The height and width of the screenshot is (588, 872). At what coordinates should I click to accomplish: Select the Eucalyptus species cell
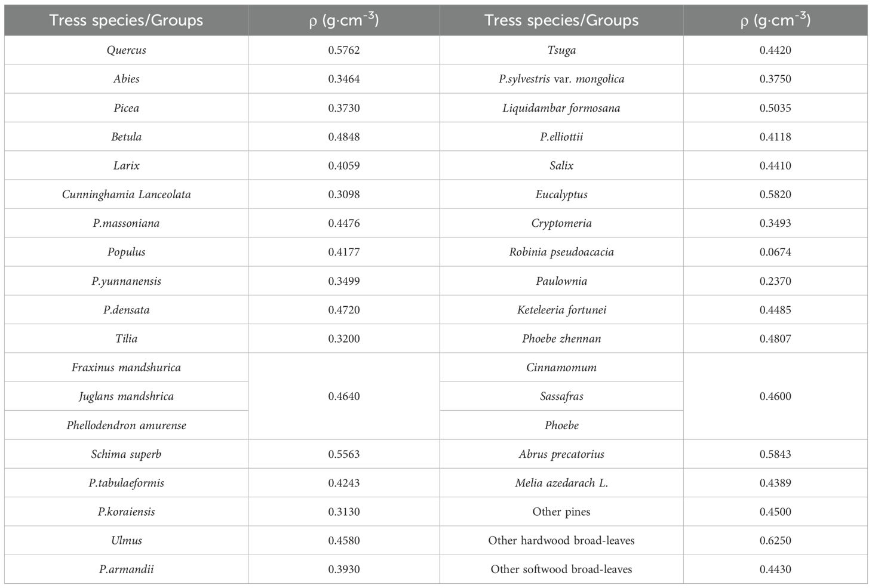(x=561, y=195)
